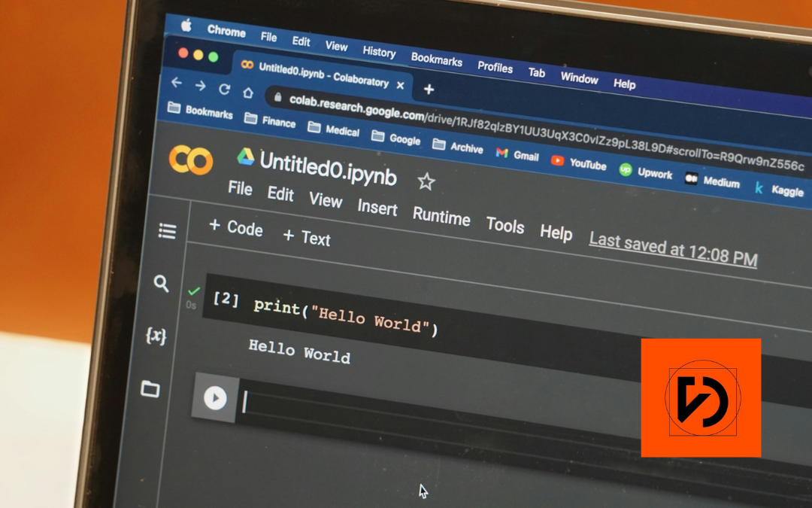Run the empty code cell
The width and height of the screenshot is (812, 508).
(214, 399)
